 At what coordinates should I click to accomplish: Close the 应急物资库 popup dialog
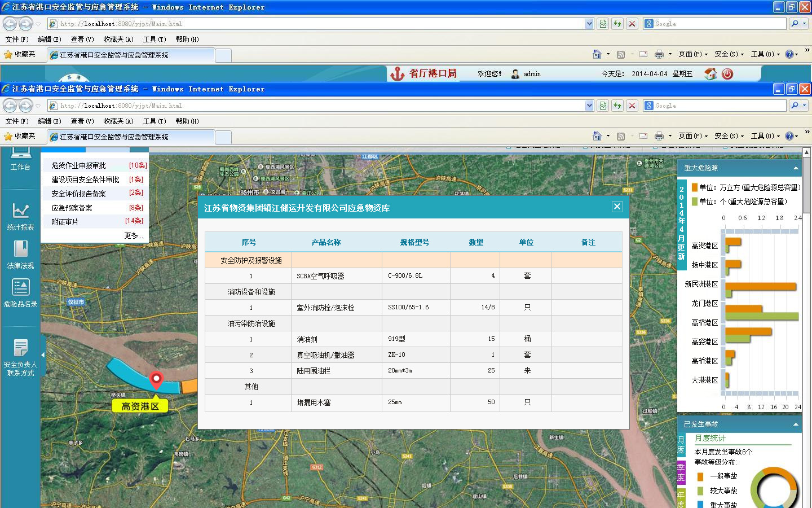(x=617, y=207)
